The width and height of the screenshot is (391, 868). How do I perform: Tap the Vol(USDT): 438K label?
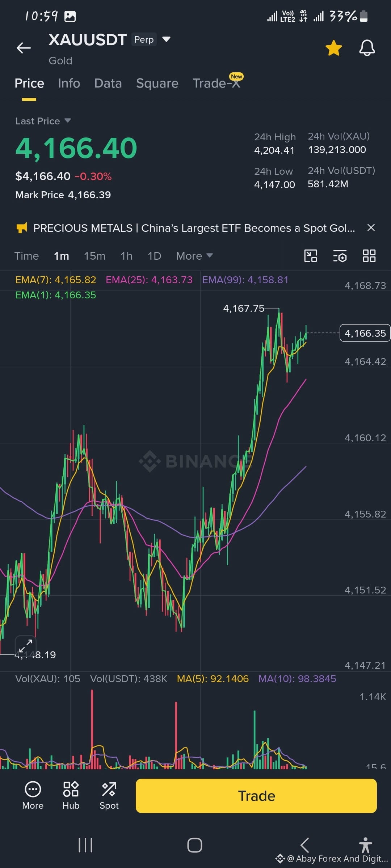(129, 678)
